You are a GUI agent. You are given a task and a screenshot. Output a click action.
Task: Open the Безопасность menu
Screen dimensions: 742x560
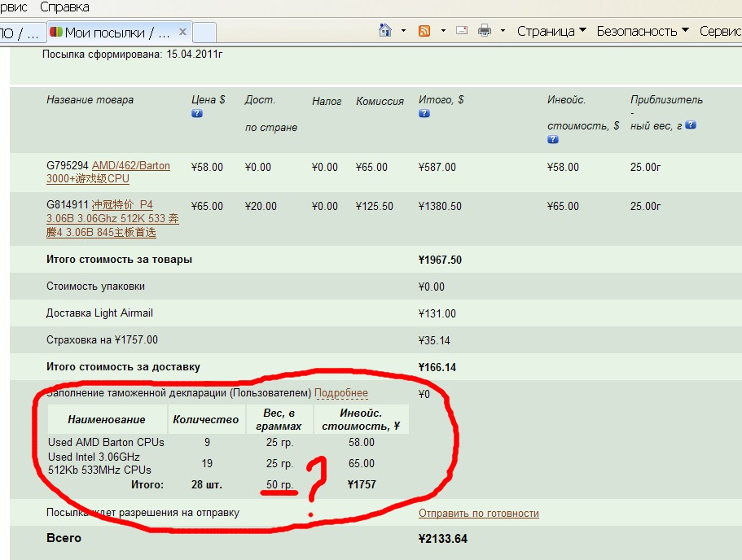point(642,31)
